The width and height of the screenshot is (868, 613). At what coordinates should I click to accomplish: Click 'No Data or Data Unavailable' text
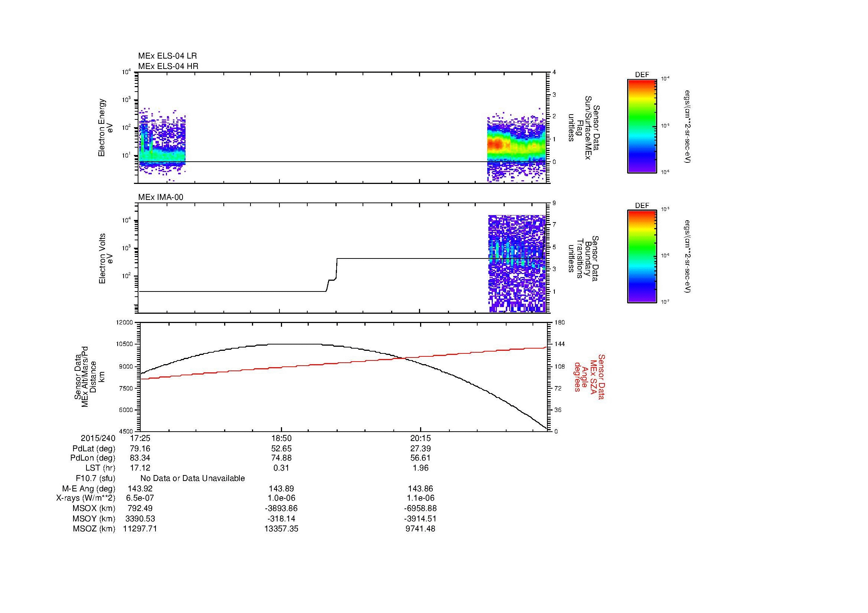click(x=193, y=478)
